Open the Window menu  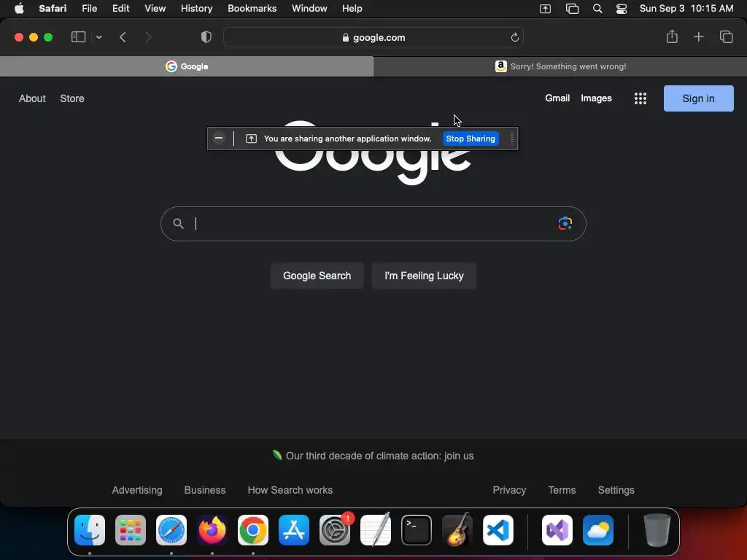309,9
